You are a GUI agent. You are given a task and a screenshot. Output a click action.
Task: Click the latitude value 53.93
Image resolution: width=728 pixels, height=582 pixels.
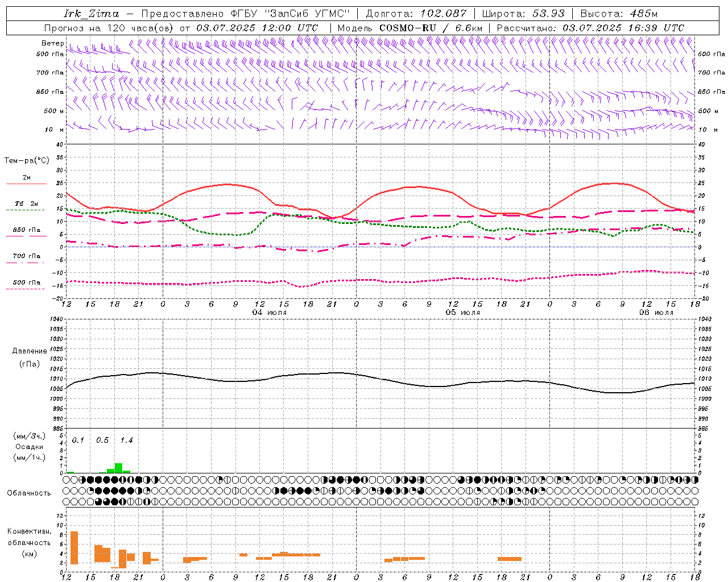pos(548,14)
